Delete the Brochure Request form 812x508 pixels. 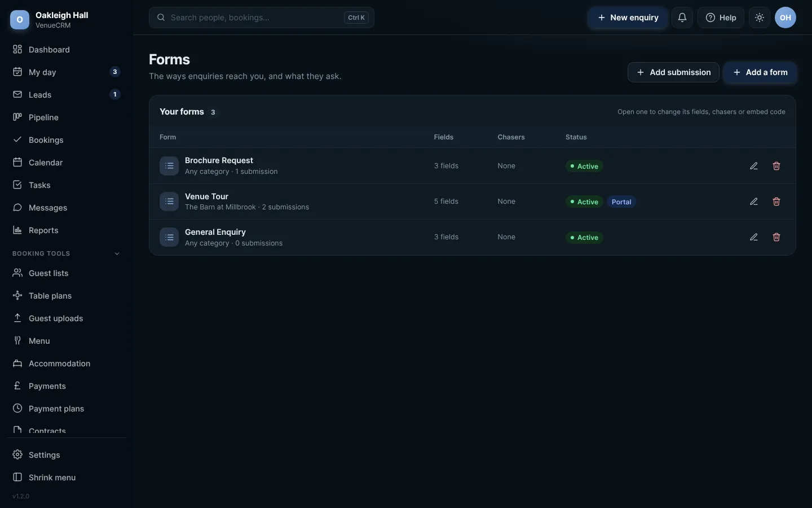[x=776, y=166]
